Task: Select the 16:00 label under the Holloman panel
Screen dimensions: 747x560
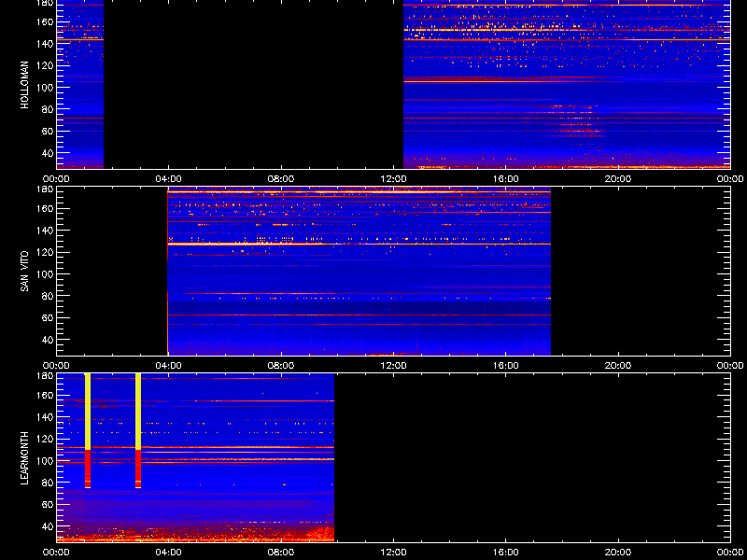Action: pyautogui.click(x=505, y=179)
